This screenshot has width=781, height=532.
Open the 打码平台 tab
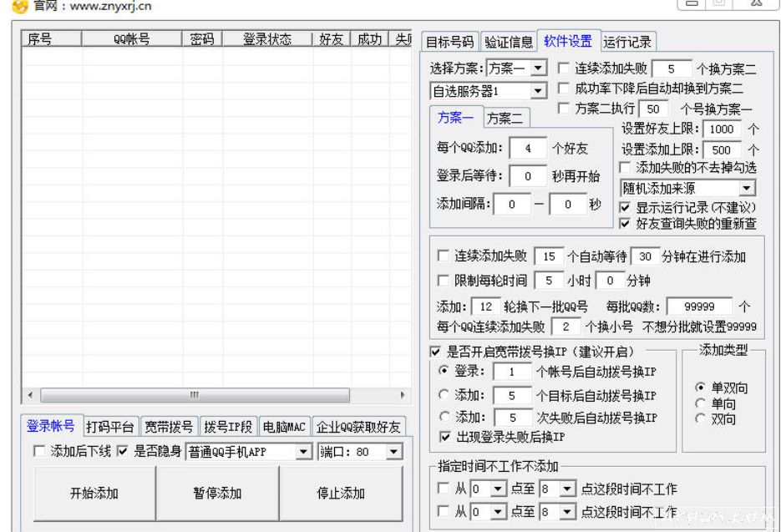110,427
